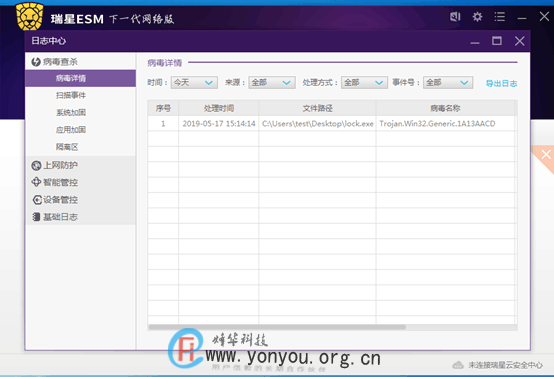Click the 基础日志 notebook icon

point(36,217)
